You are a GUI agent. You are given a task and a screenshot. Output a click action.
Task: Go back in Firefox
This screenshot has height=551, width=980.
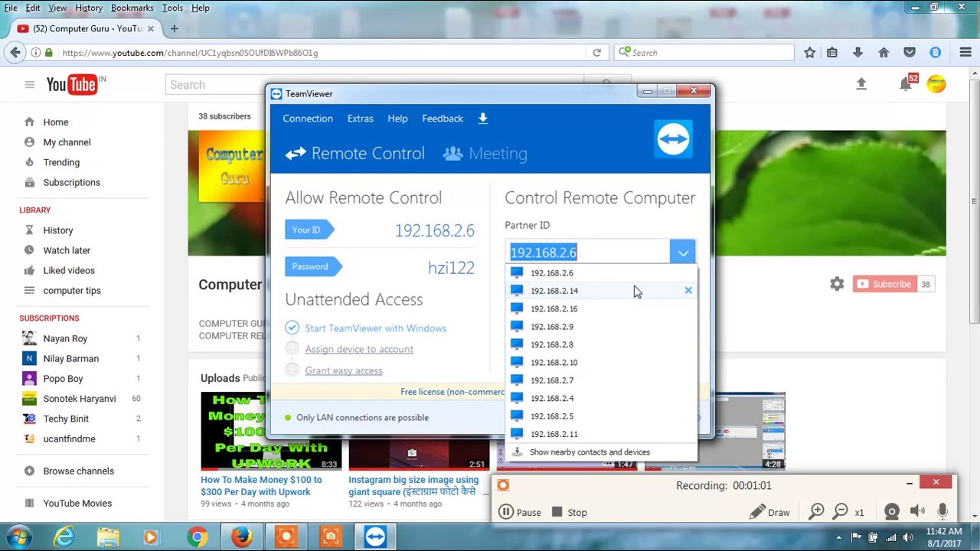point(15,53)
